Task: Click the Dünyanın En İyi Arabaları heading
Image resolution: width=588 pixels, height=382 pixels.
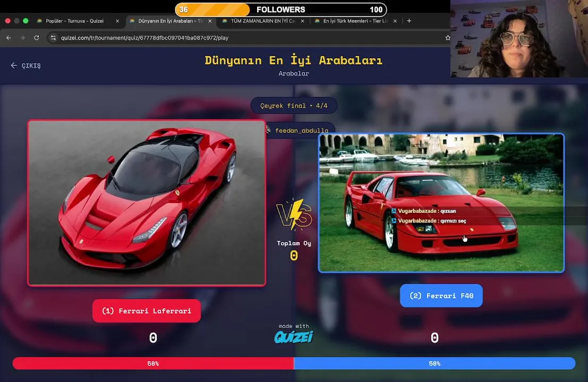Action: click(x=294, y=60)
